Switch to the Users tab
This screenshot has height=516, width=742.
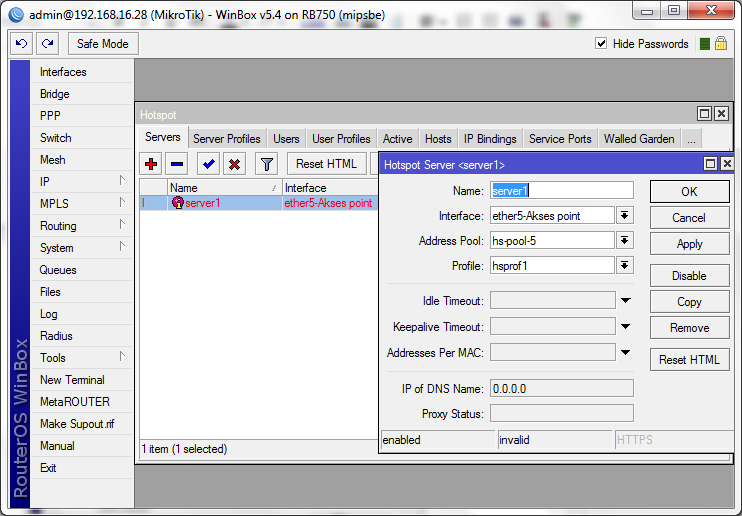click(x=286, y=139)
